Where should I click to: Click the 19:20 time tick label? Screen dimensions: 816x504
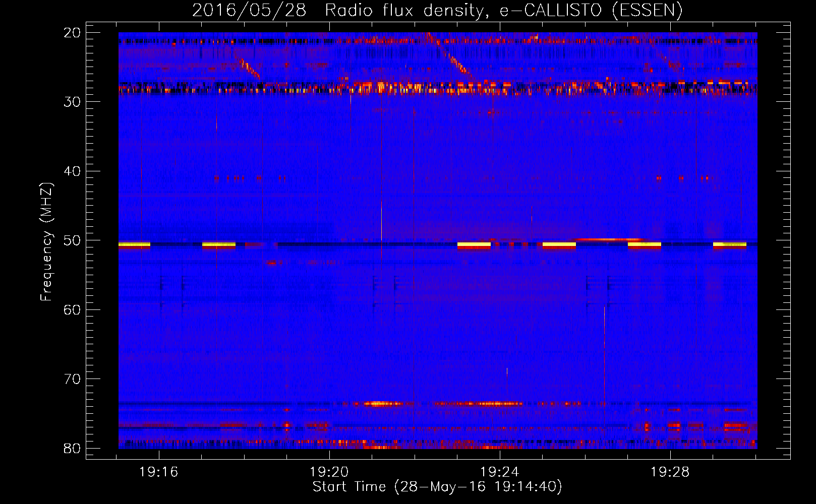[x=329, y=472]
